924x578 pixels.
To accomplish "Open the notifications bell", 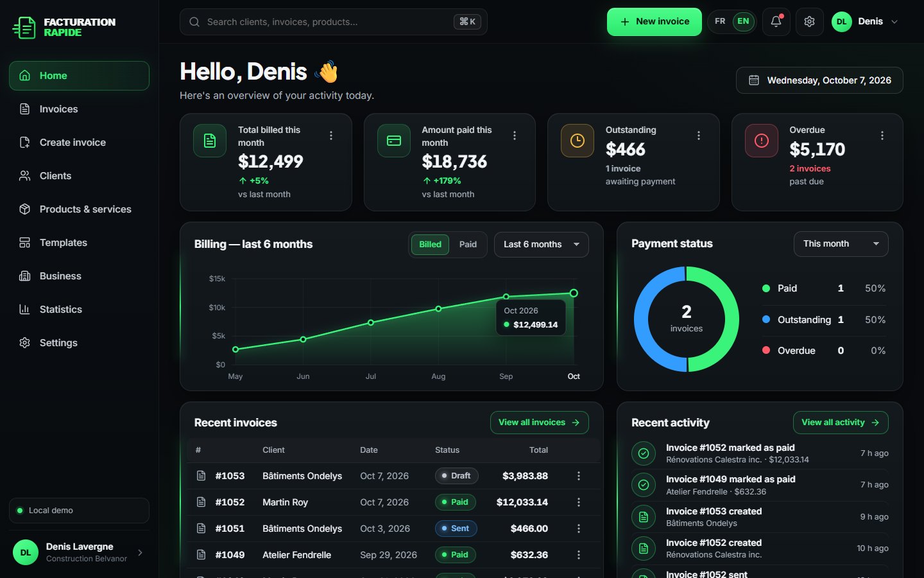I will click(x=776, y=22).
